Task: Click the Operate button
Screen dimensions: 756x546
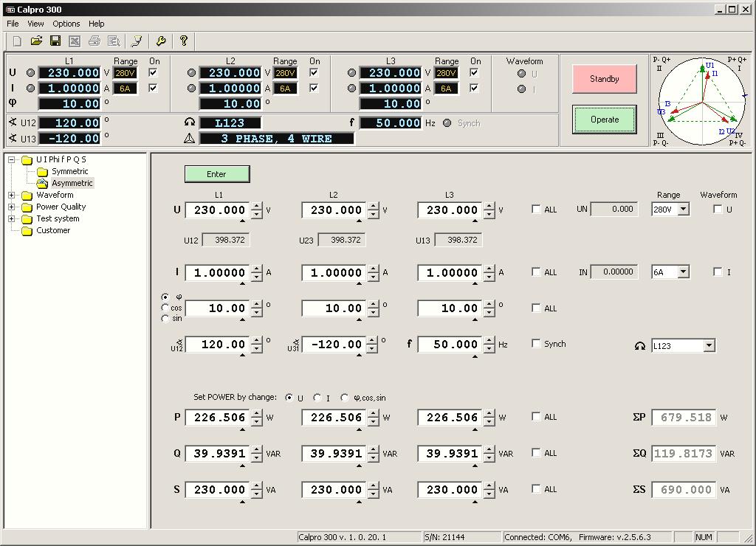Action: pos(604,119)
